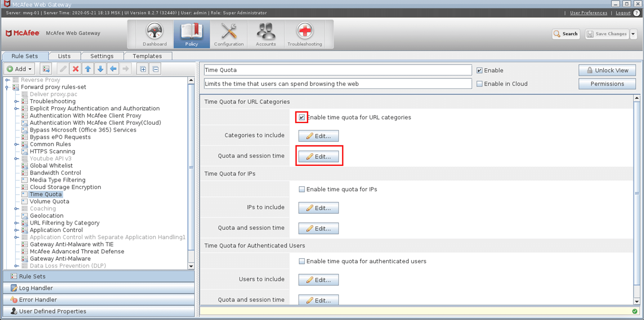
Task: Select Volume Quota in the rule tree
Action: click(49, 202)
